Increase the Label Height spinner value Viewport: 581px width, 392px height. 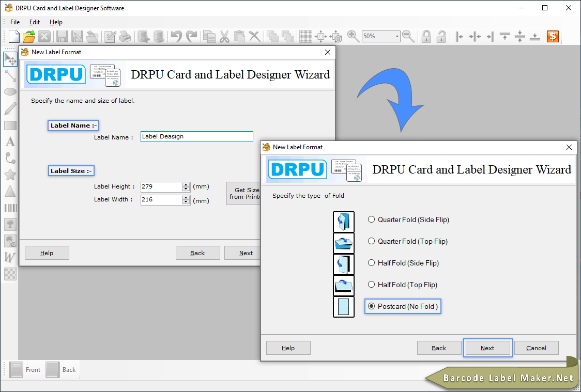point(186,184)
